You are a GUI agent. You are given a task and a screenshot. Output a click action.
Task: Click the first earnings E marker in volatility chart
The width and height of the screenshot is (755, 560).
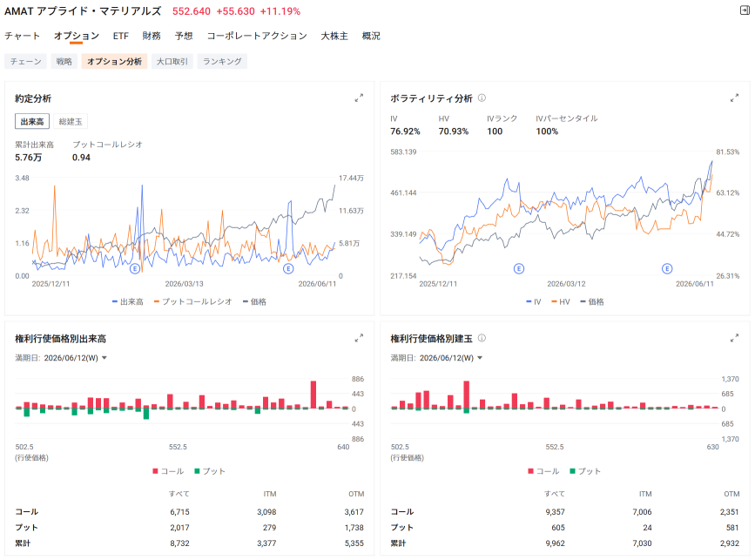click(x=519, y=269)
